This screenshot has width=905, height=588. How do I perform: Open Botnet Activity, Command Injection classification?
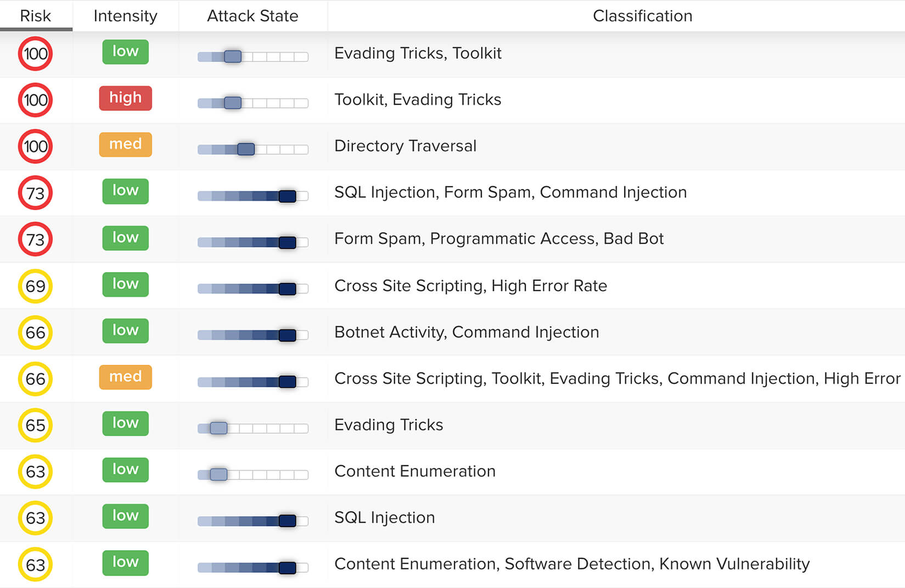click(x=466, y=332)
